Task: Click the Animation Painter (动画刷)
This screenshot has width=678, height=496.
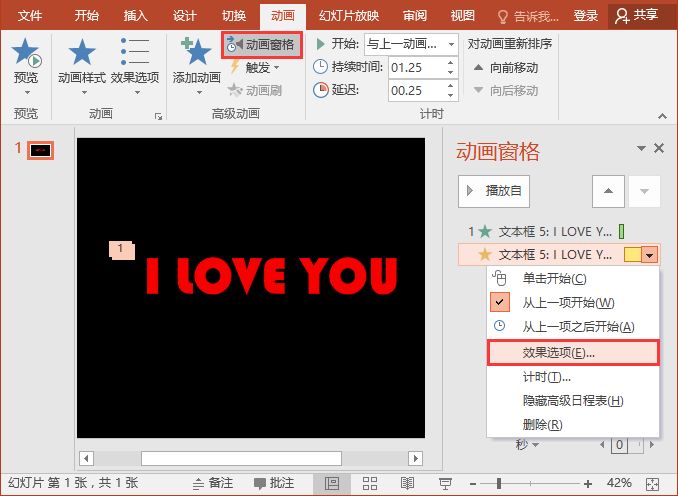Action: coord(255,90)
